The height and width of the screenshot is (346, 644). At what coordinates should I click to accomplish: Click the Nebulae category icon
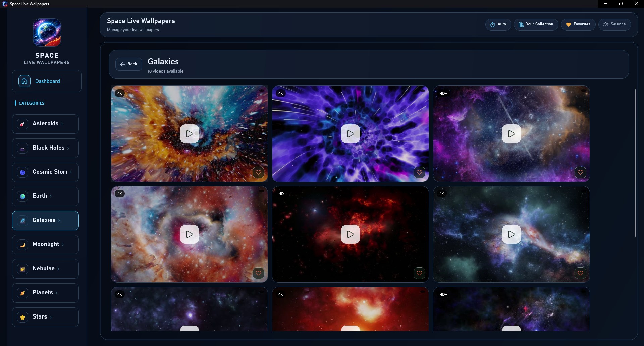point(22,269)
